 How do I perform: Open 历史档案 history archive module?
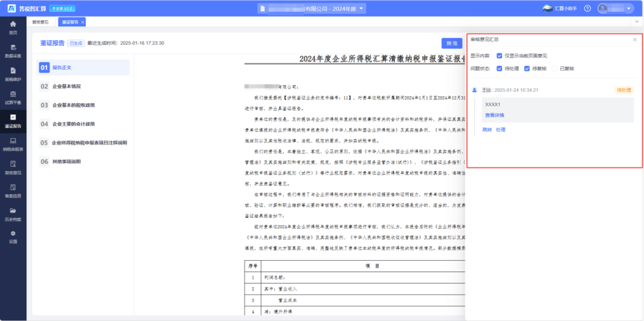point(13,214)
